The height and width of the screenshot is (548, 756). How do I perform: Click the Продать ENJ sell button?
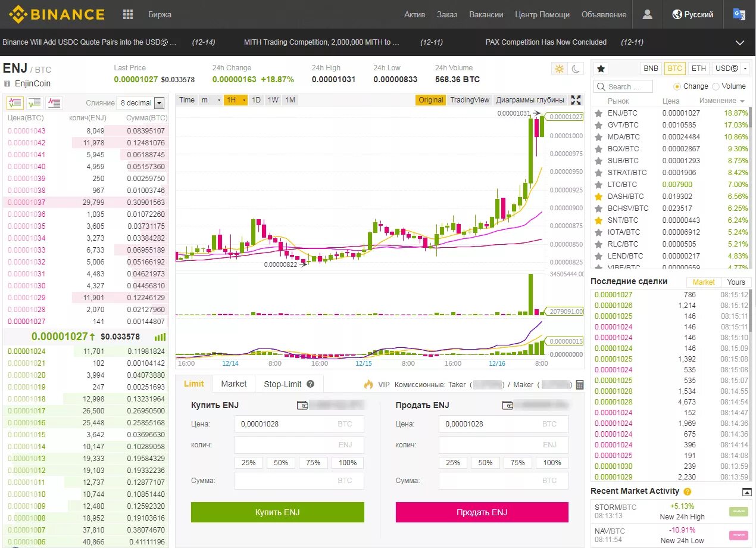point(482,512)
